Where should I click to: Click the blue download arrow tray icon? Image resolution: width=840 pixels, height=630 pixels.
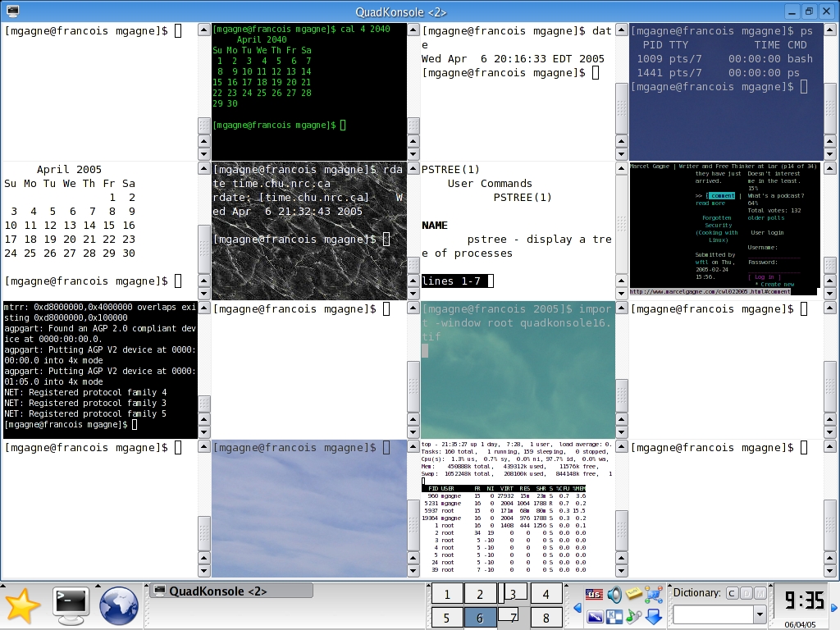654,616
